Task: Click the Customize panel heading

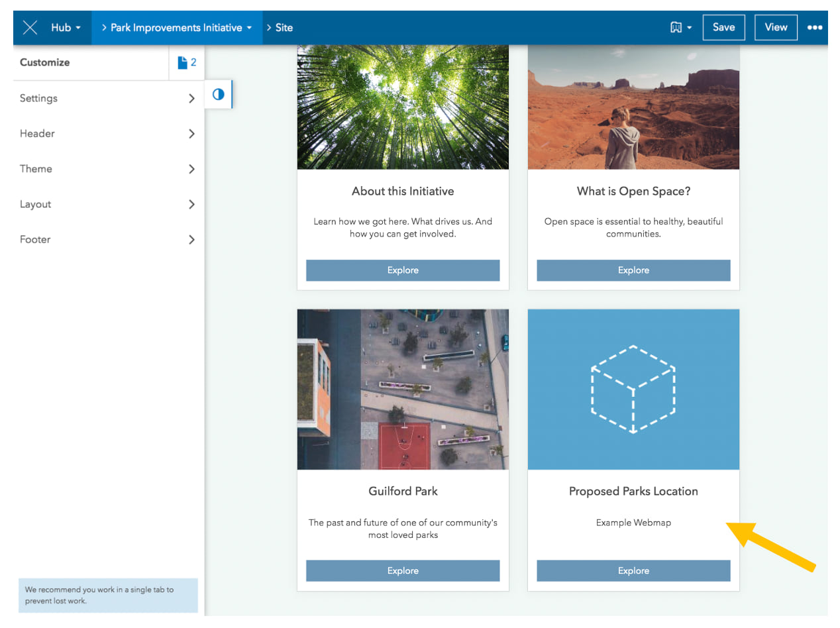Action: 44,62
